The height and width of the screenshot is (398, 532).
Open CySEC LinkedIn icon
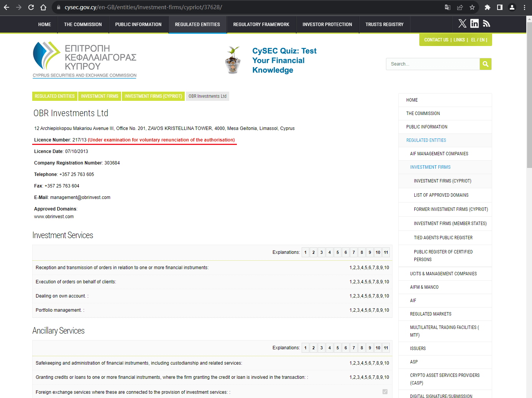click(x=475, y=24)
